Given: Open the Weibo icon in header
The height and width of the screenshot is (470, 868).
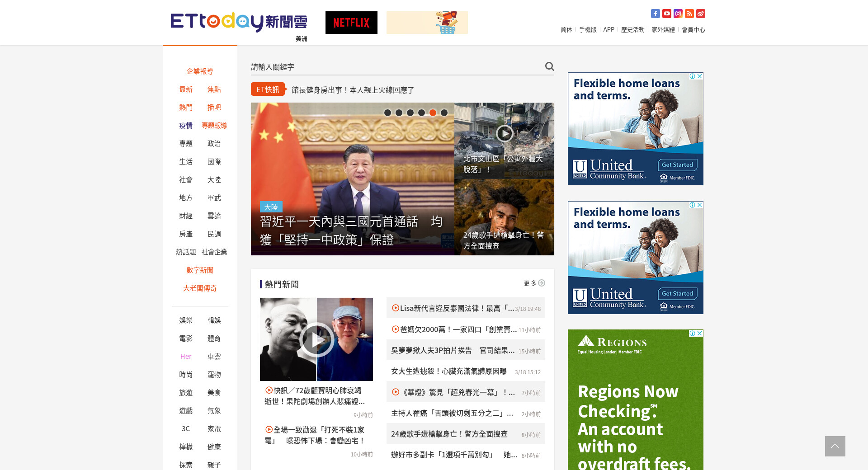Looking at the screenshot, I should tap(700, 14).
